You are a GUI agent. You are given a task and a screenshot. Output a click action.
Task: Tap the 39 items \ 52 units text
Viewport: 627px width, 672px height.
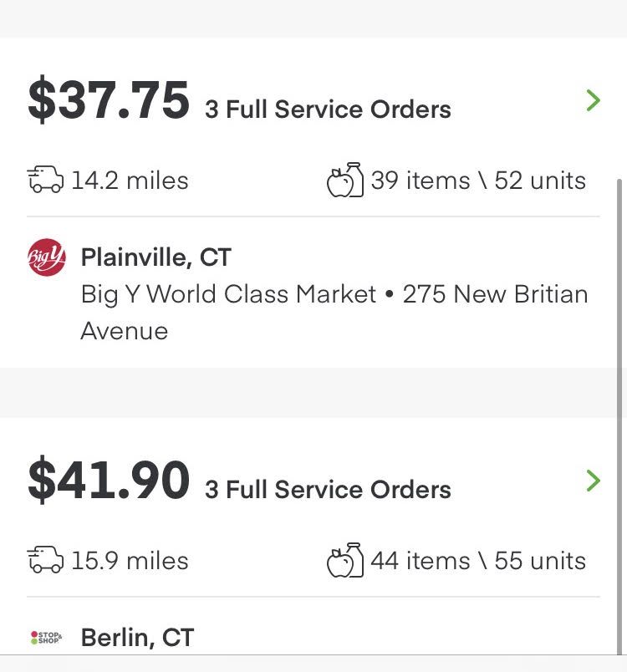pyautogui.click(x=478, y=180)
